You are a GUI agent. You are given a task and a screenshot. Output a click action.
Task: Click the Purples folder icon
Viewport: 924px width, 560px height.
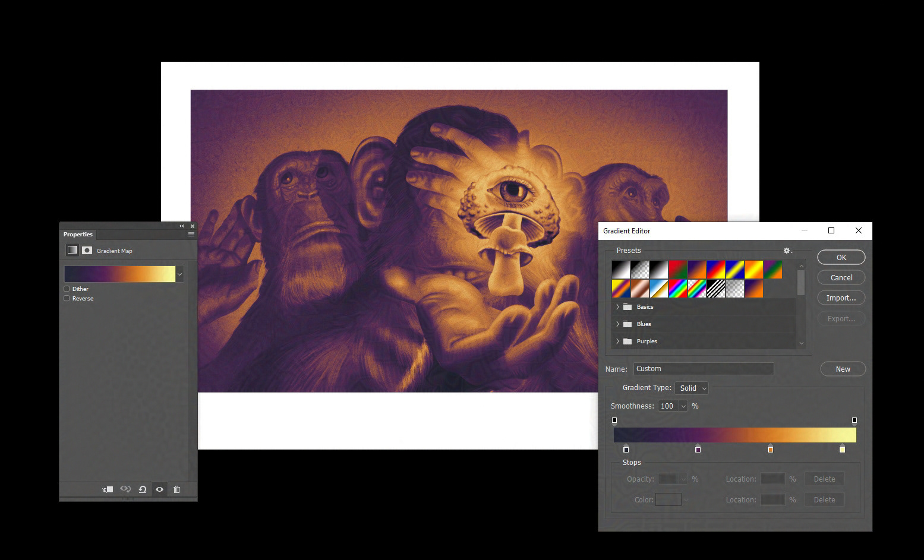[x=627, y=341]
